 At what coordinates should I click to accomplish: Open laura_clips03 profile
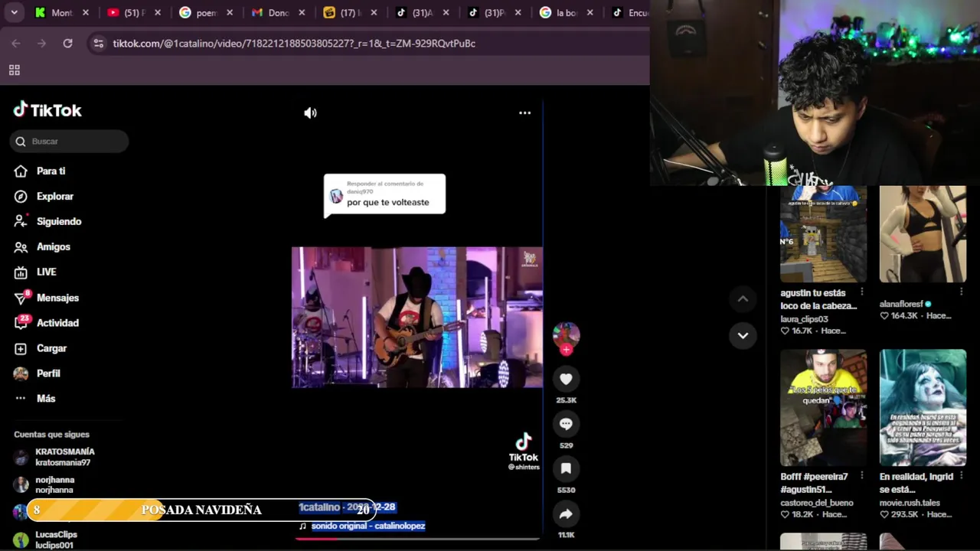pyautogui.click(x=804, y=319)
